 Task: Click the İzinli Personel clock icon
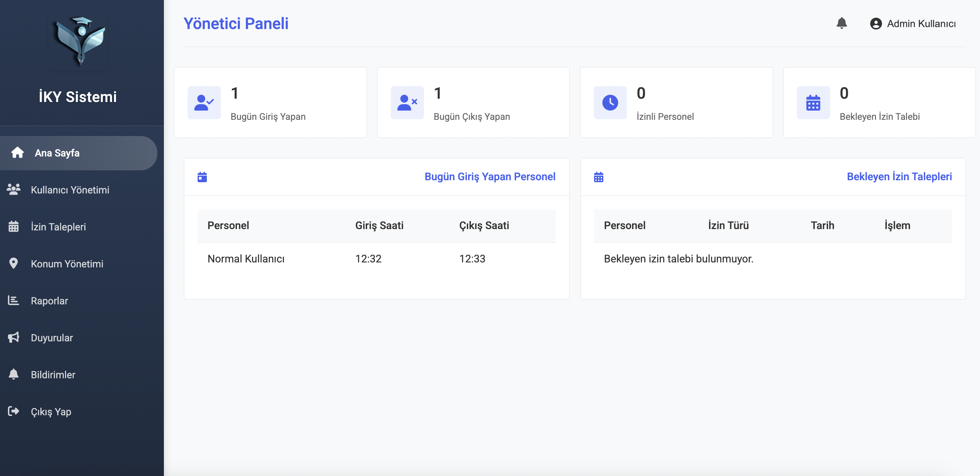(x=610, y=103)
